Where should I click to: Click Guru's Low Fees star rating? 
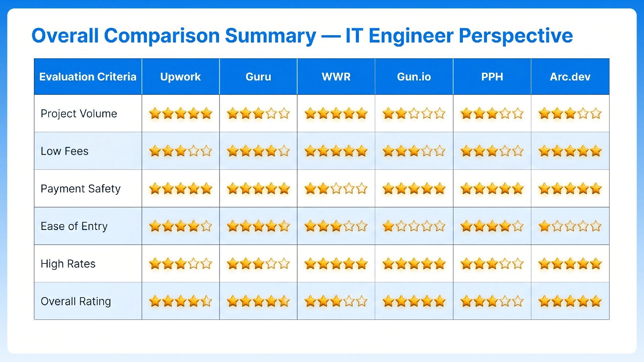(258, 151)
